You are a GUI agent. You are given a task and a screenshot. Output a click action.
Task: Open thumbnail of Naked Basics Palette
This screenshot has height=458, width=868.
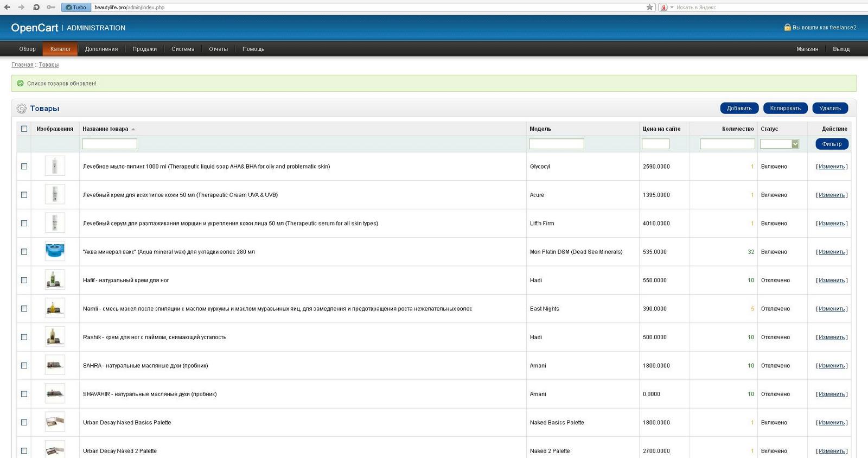tap(55, 422)
